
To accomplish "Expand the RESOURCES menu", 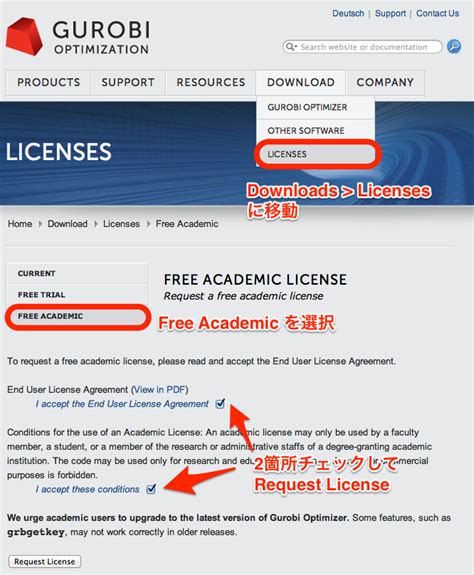I will click(211, 82).
